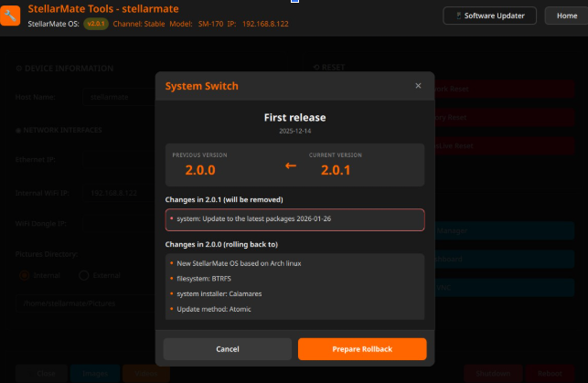Click the dimmed Shutdown button

tap(493, 373)
